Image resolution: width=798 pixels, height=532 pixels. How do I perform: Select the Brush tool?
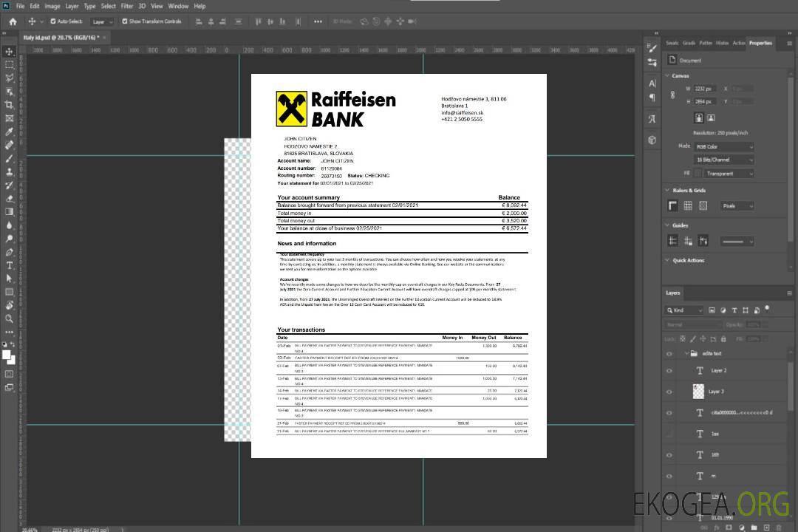[9, 158]
